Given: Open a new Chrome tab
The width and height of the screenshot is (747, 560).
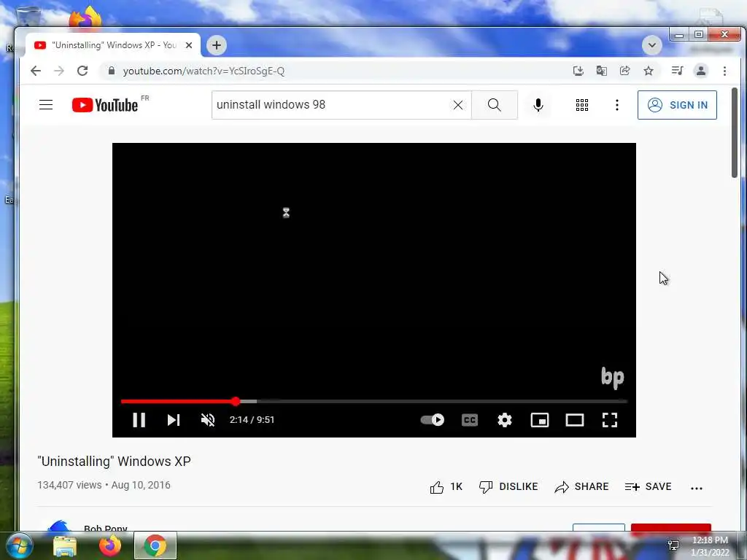Looking at the screenshot, I should (x=216, y=45).
